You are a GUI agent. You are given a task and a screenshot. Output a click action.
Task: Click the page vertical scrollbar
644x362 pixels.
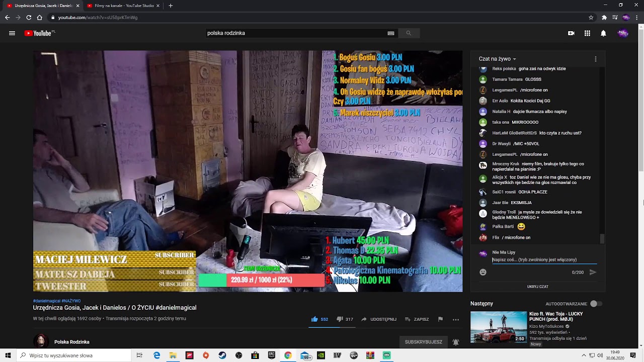(641, 101)
